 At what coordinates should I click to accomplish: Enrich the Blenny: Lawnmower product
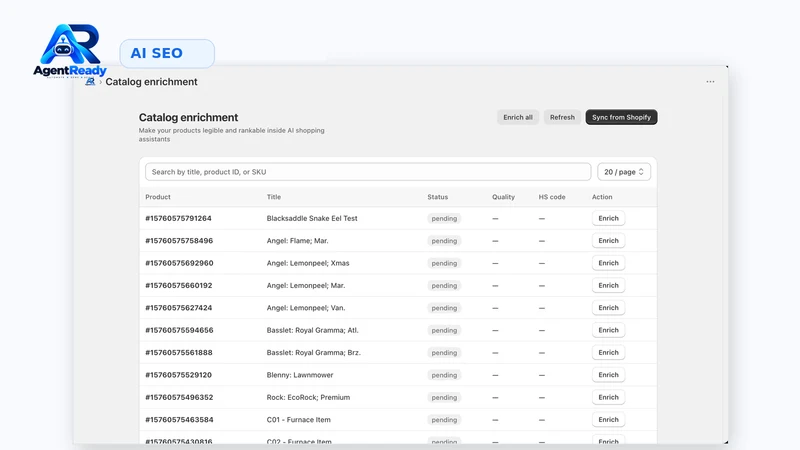(608, 375)
